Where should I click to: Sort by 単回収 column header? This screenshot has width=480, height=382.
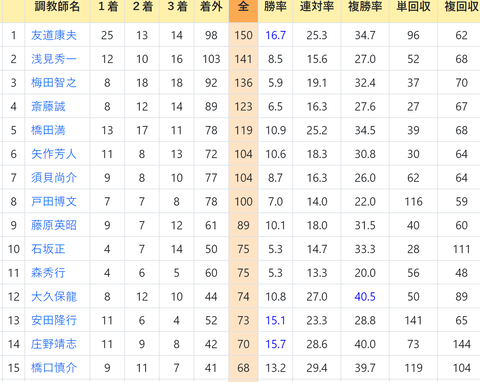pos(413,7)
